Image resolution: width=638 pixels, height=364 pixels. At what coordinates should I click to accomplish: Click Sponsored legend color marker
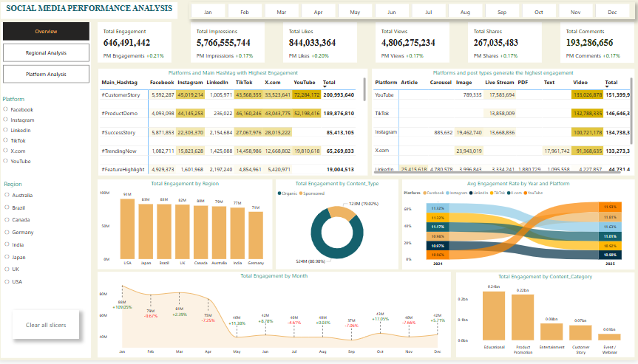(x=301, y=193)
